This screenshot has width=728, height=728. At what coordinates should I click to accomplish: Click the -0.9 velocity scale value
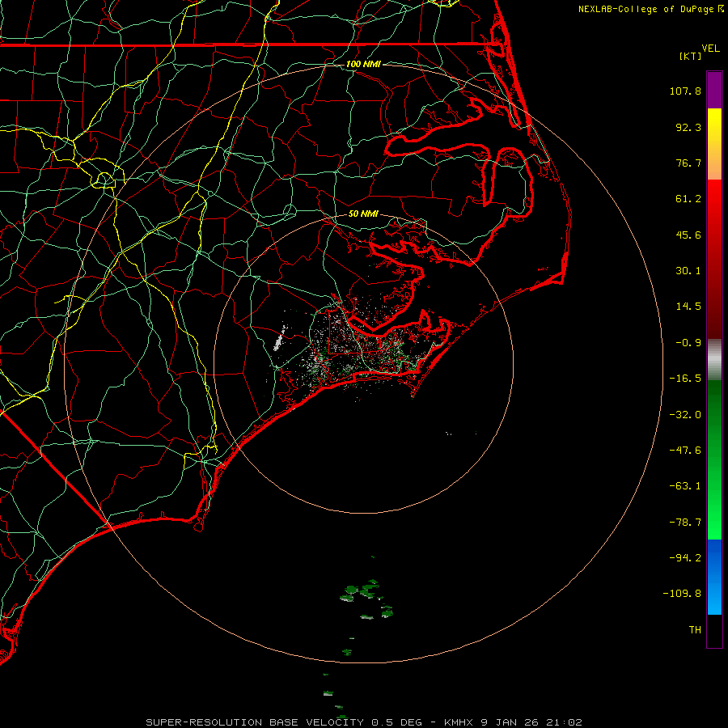688,343
